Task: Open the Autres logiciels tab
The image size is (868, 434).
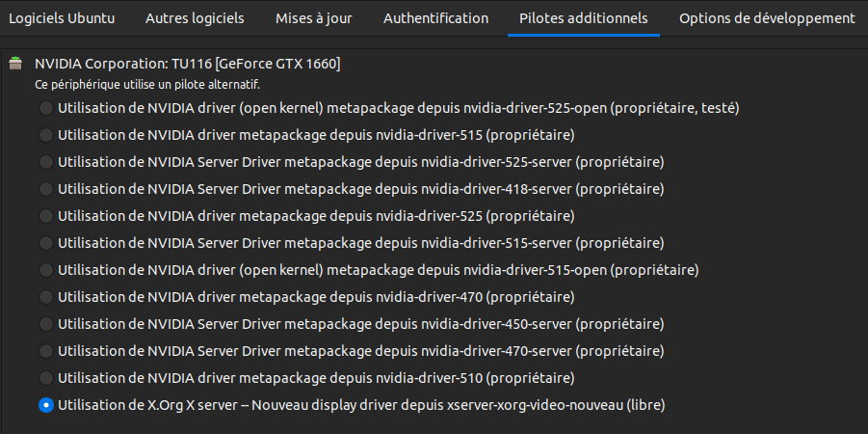Action: tap(195, 18)
